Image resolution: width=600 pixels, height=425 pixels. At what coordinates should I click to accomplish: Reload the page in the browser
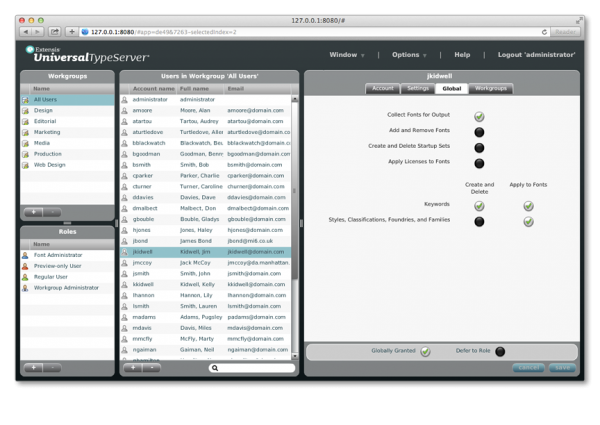[x=544, y=32]
